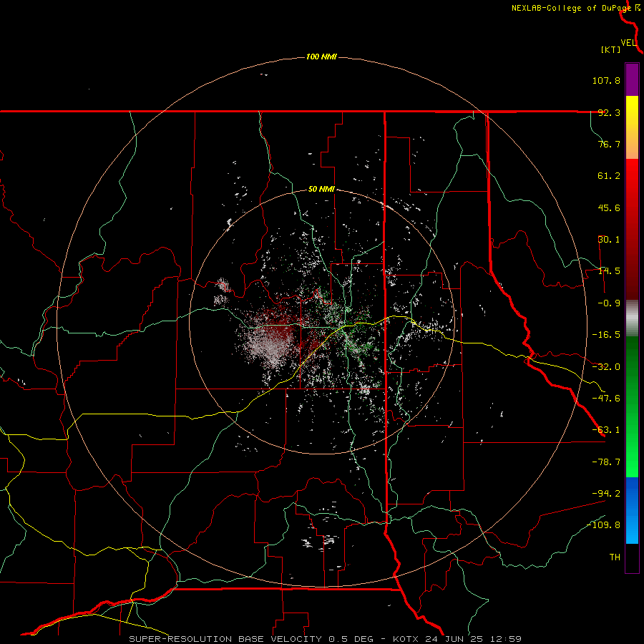Click the [KT] units label
644x644 pixels.
(x=611, y=49)
